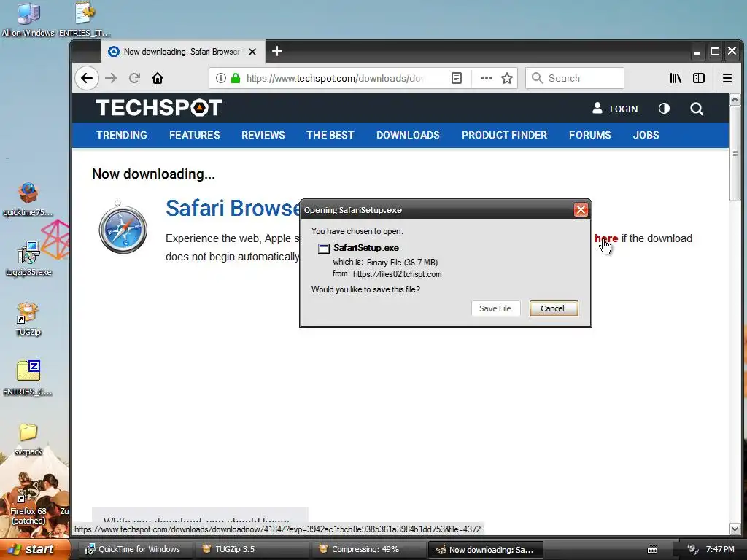Switch to Compressing: 49% taskbar item

click(x=367, y=549)
